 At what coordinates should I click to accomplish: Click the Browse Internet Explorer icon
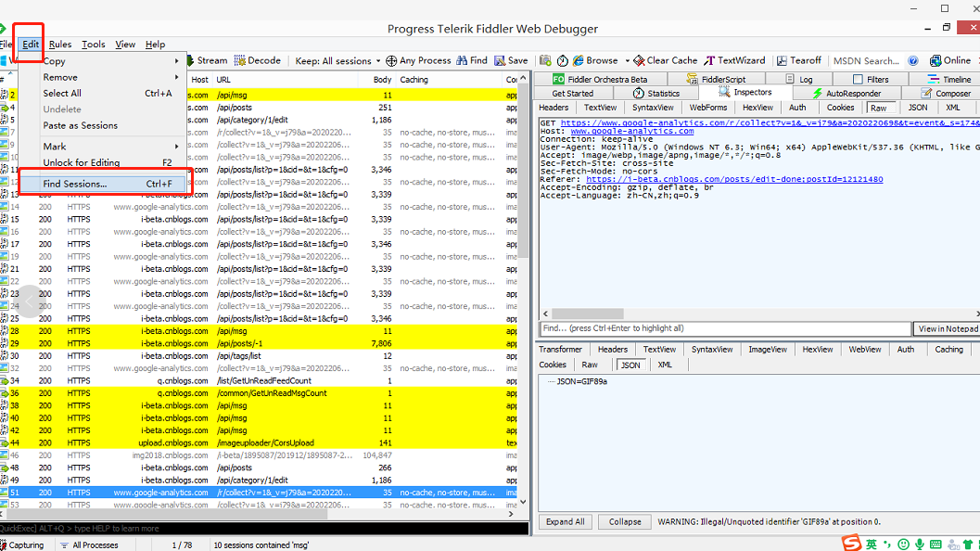(579, 60)
